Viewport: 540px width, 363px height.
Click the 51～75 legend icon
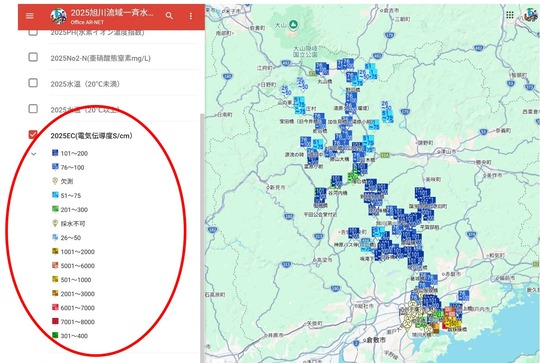tap(55, 195)
